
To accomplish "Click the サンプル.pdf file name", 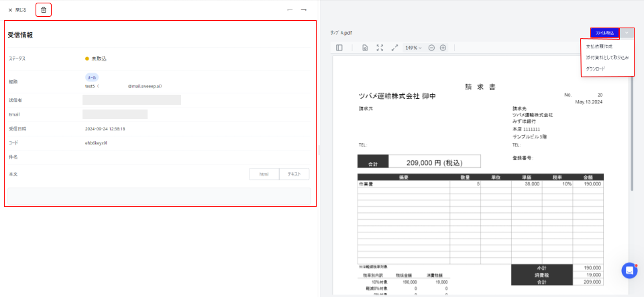I will (341, 33).
